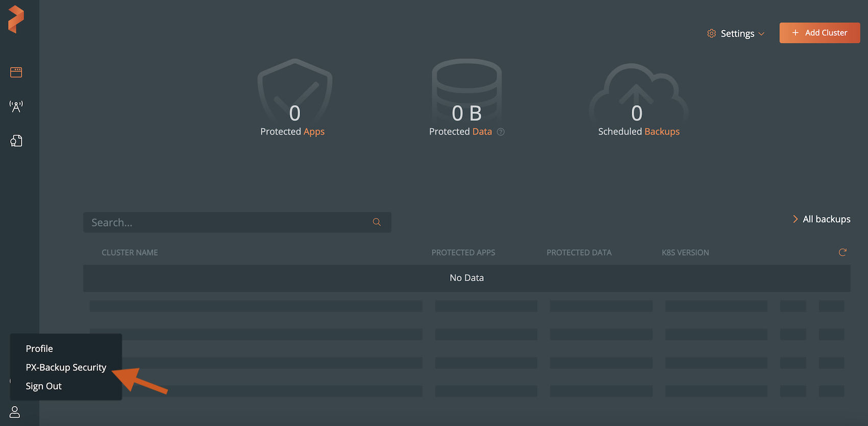Click the Portworx logo in the sidebar

(x=16, y=19)
